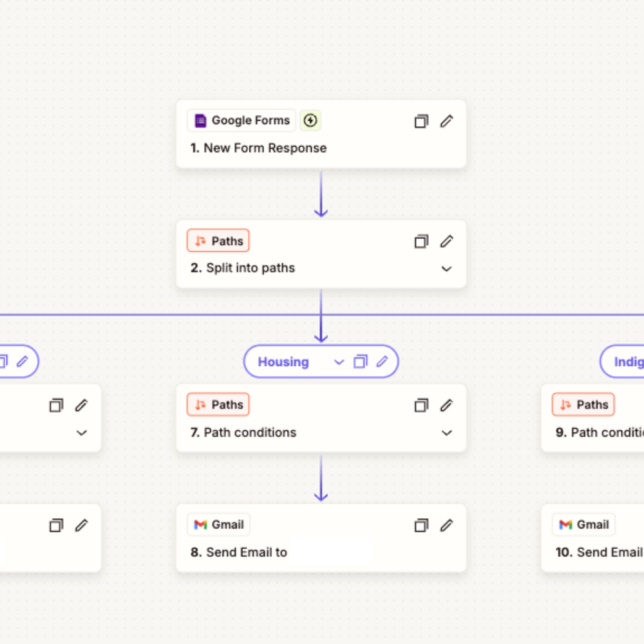
Task: Duplicate the New Form Response step
Action: click(421, 121)
